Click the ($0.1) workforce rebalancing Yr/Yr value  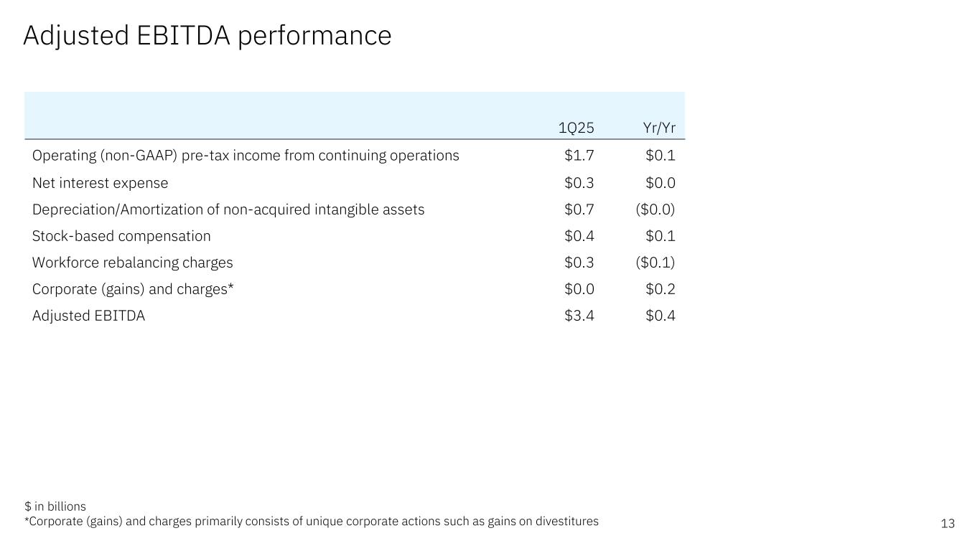(x=655, y=263)
